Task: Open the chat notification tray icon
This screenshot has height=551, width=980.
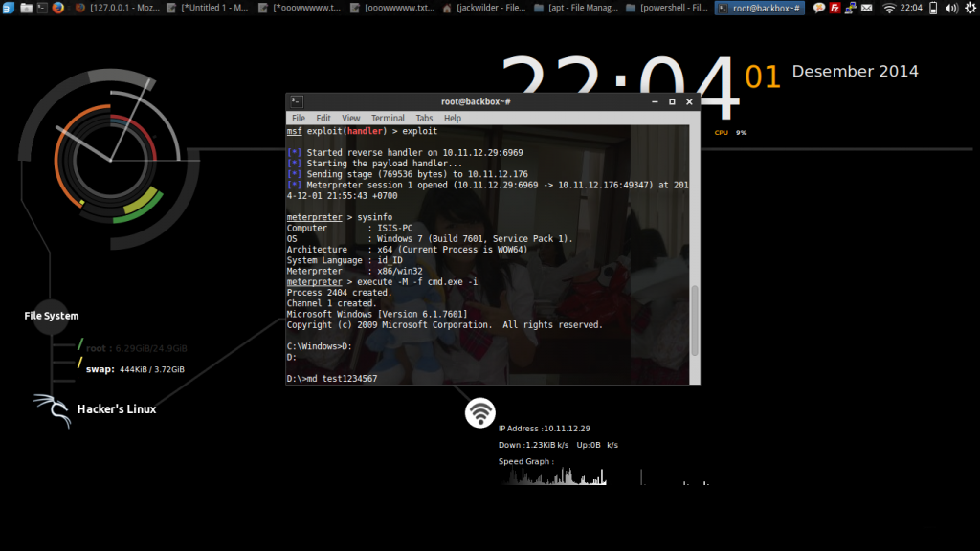Action: pos(819,8)
